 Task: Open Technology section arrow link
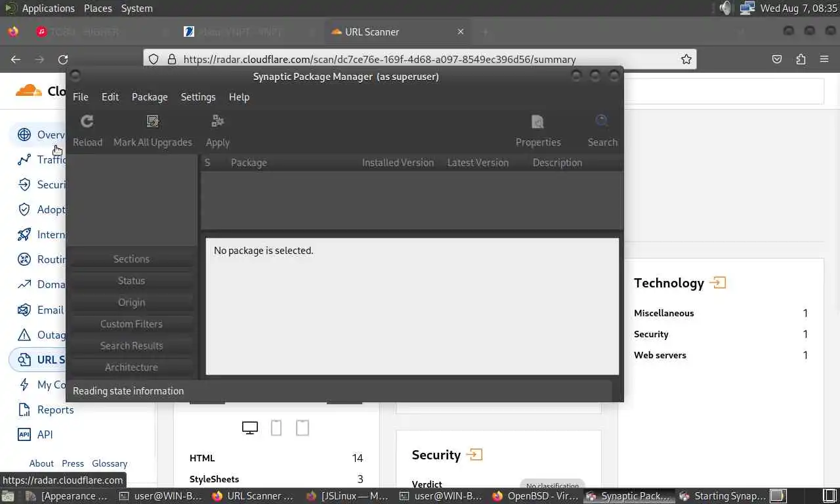coord(718,283)
